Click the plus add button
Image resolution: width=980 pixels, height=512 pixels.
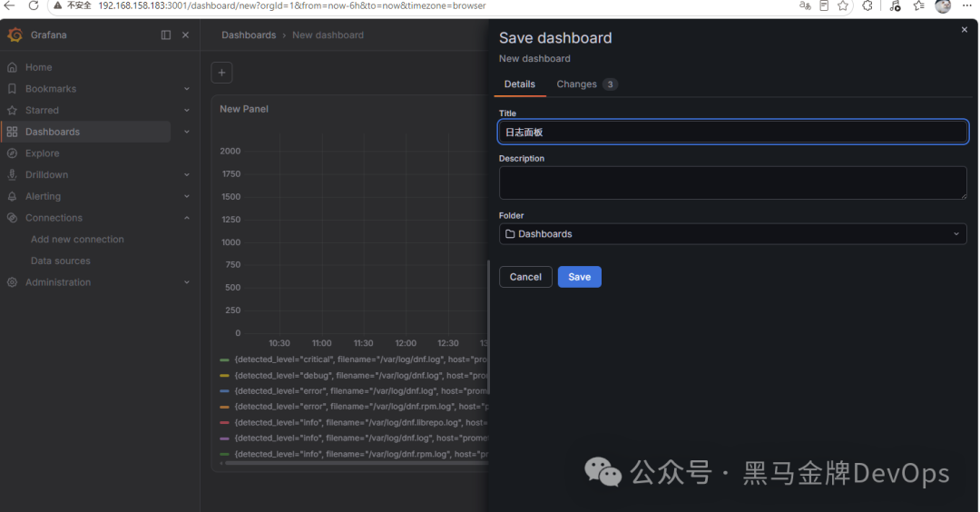click(222, 73)
